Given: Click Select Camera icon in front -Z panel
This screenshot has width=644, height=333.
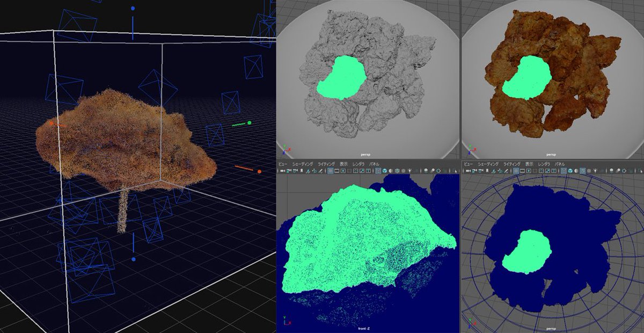Looking at the screenshot, I should coord(283,171).
